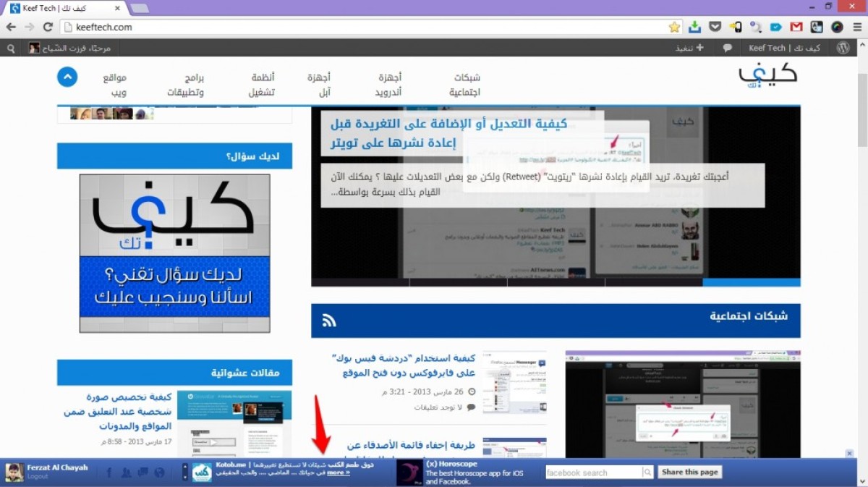Click the globe notifications icon in Facebook bar
868x487 pixels.
pos(160,473)
